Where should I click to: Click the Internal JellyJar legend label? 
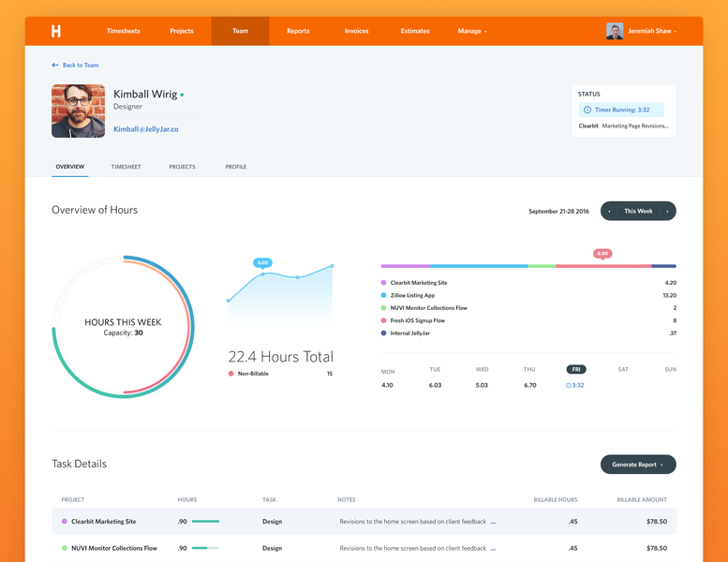coord(410,333)
